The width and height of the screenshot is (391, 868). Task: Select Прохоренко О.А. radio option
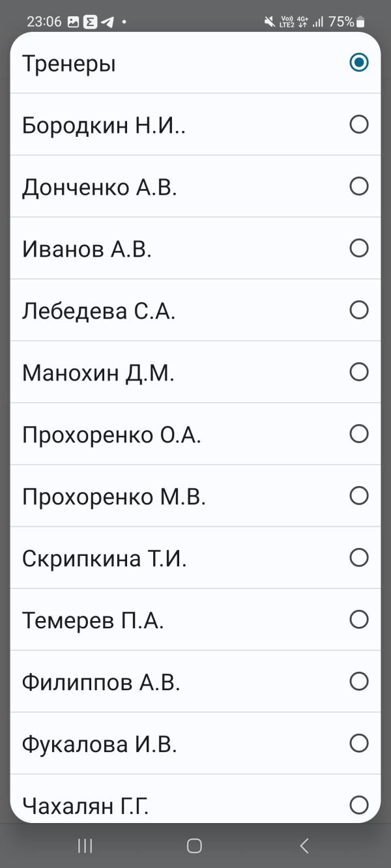click(195, 434)
